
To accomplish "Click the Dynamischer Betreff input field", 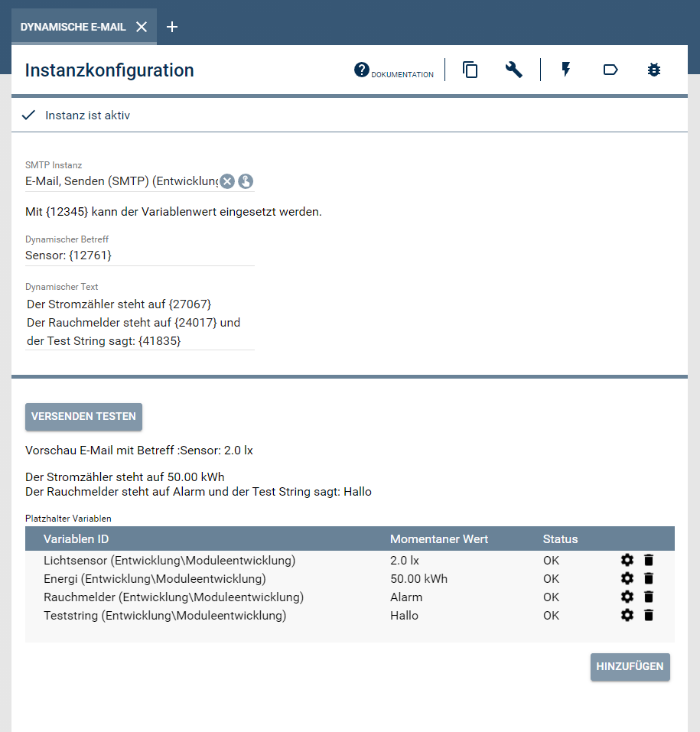I will pyautogui.click(x=139, y=255).
